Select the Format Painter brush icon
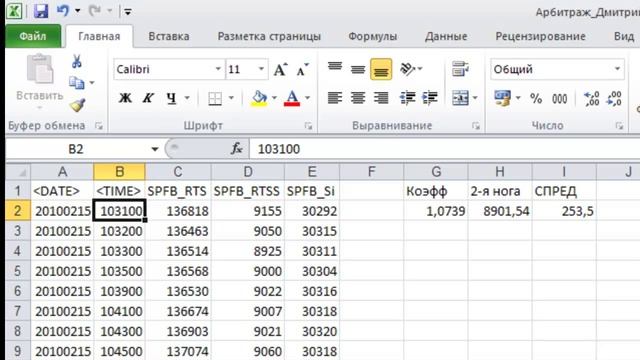Viewport: 640px width, 360px height. tap(77, 105)
